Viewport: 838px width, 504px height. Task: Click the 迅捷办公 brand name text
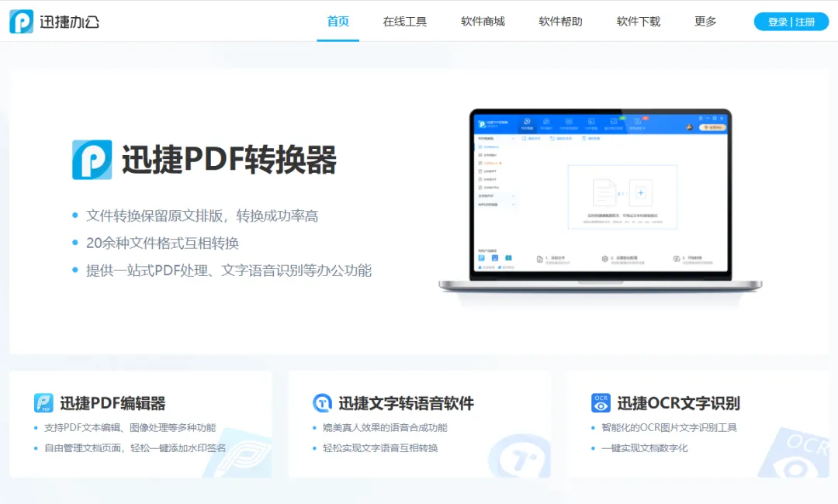click(70, 22)
